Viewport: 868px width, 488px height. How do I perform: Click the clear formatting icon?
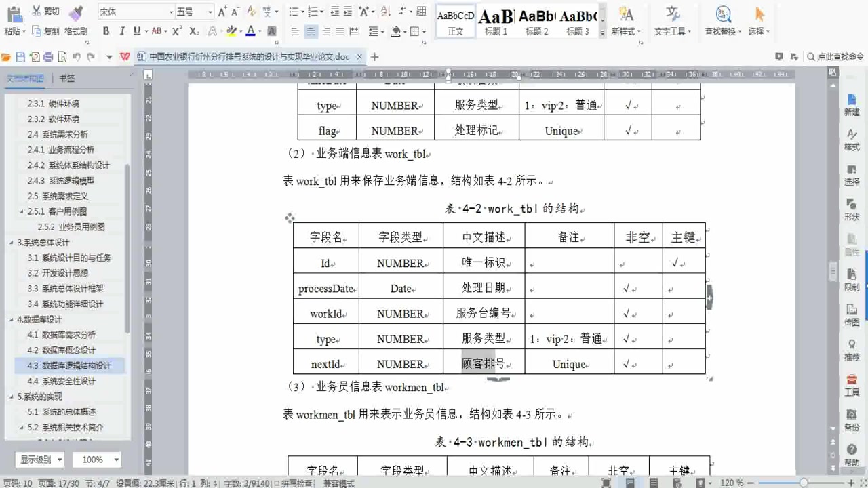(x=252, y=12)
